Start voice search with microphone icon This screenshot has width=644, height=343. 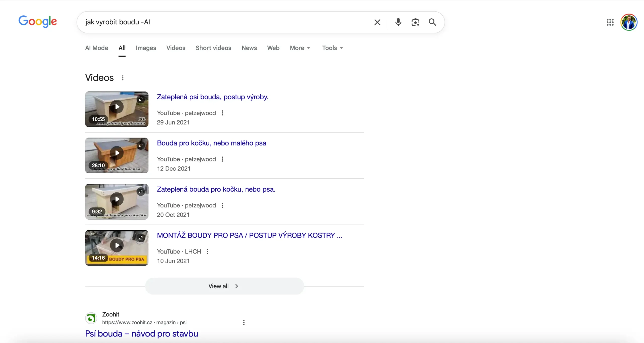[x=398, y=22]
